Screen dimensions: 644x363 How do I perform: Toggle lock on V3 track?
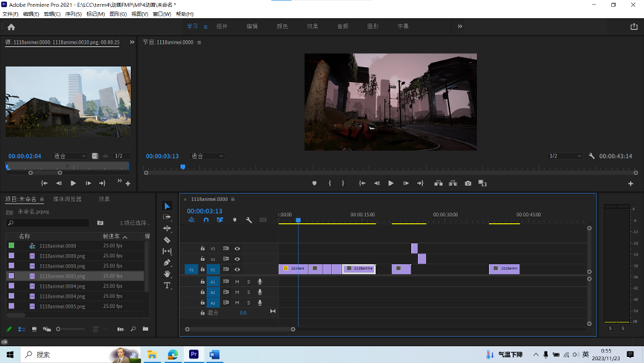click(203, 248)
